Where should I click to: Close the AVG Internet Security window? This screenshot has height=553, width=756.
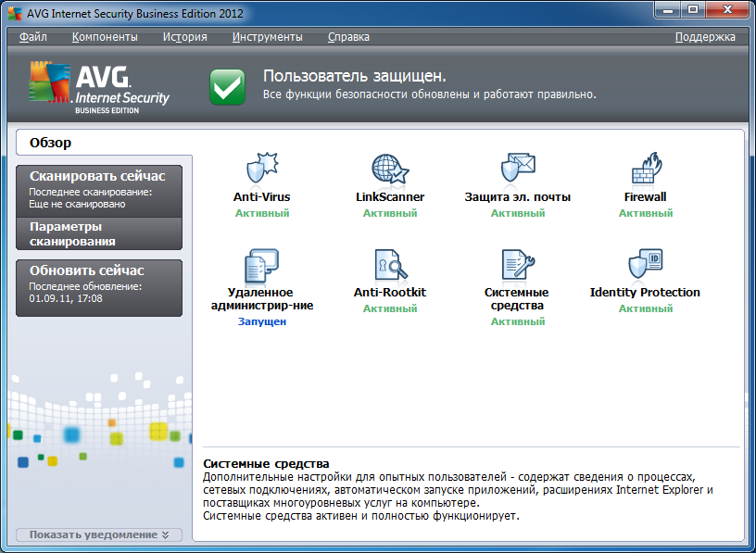728,10
